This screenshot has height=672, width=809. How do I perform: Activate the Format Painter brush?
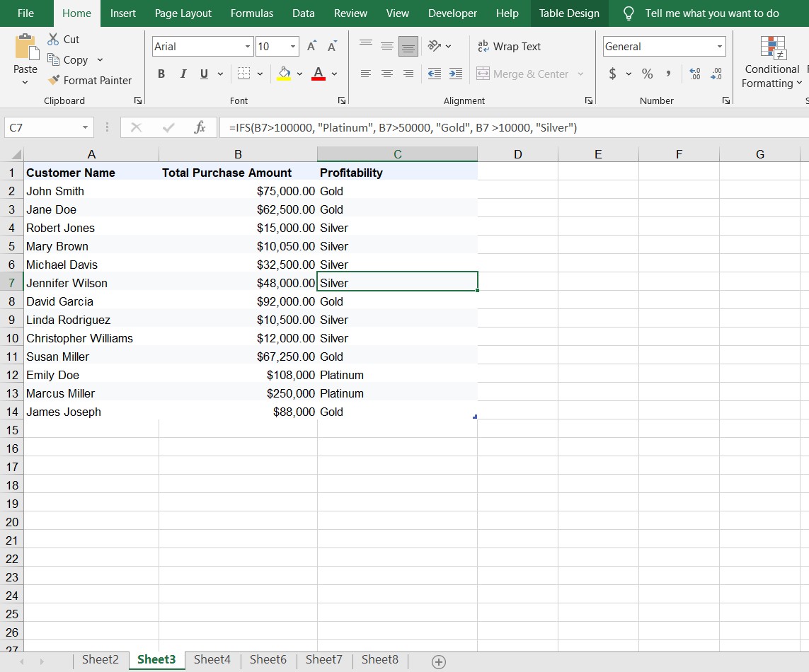pyautogui.click(x=54, y=81)
